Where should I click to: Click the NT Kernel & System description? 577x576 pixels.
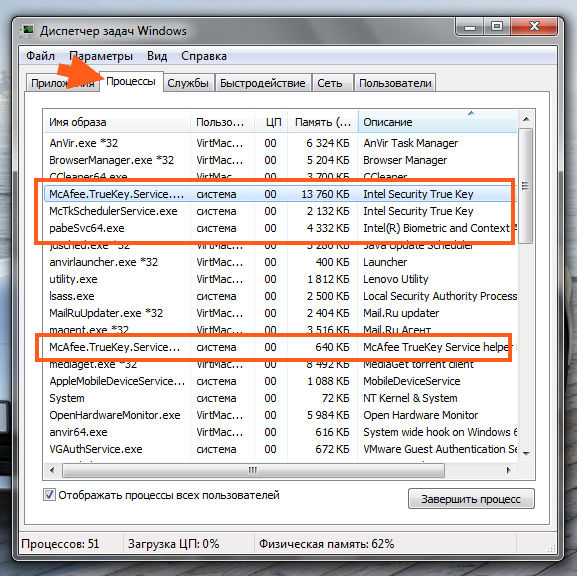[x=410, y=398]
